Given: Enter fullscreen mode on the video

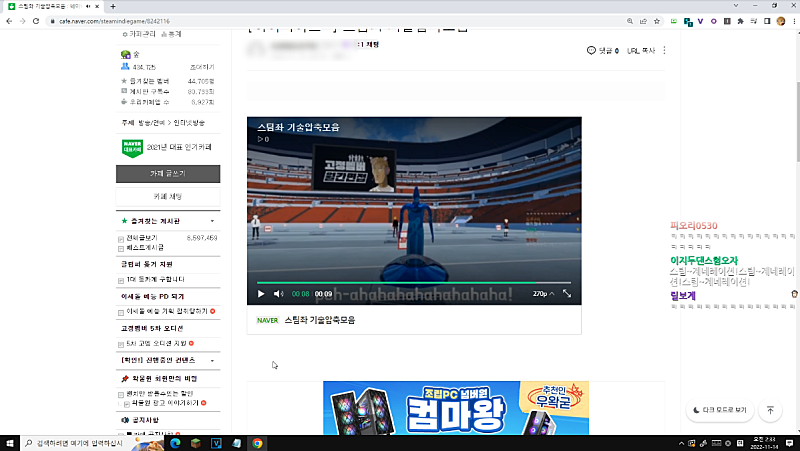Looking at the screenshot, I should coord(567,294).
